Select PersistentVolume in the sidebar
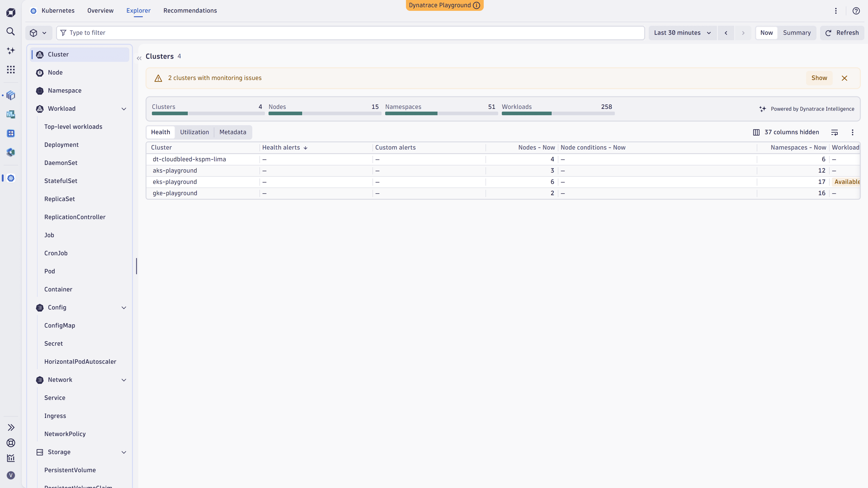Screen dimensions: 868x488 (x=70, y=470)
